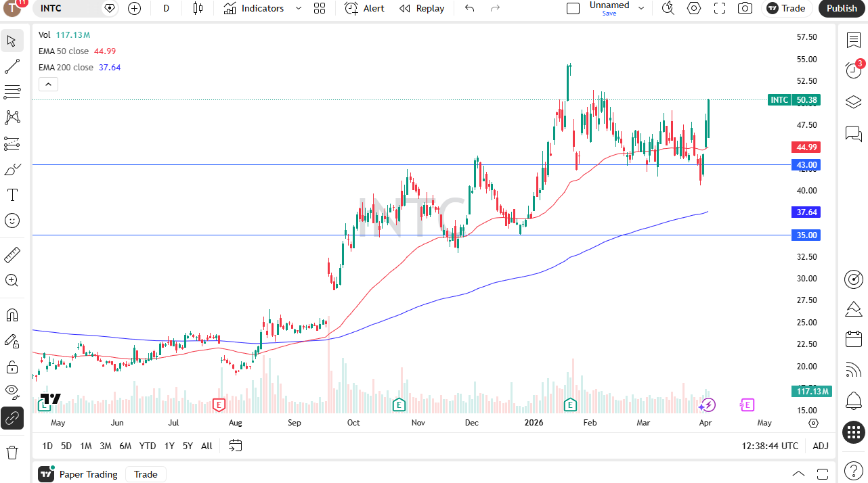Viewport: 868px width, 483px height.
Task: Open the indicator templates grid
Action: tap(320, 8)
